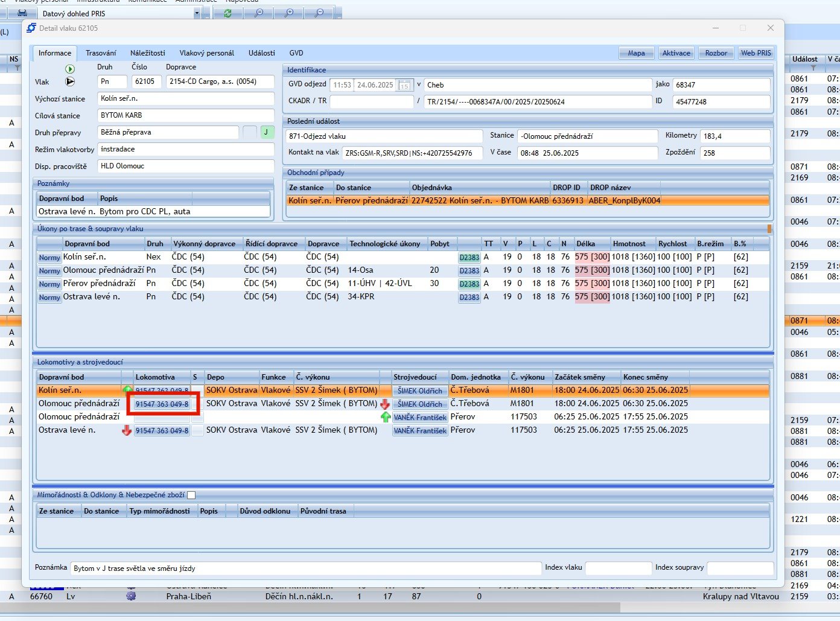Click the Mapa button
The width and height of the screenshot is (840, 621).
[x=636, y=53]
